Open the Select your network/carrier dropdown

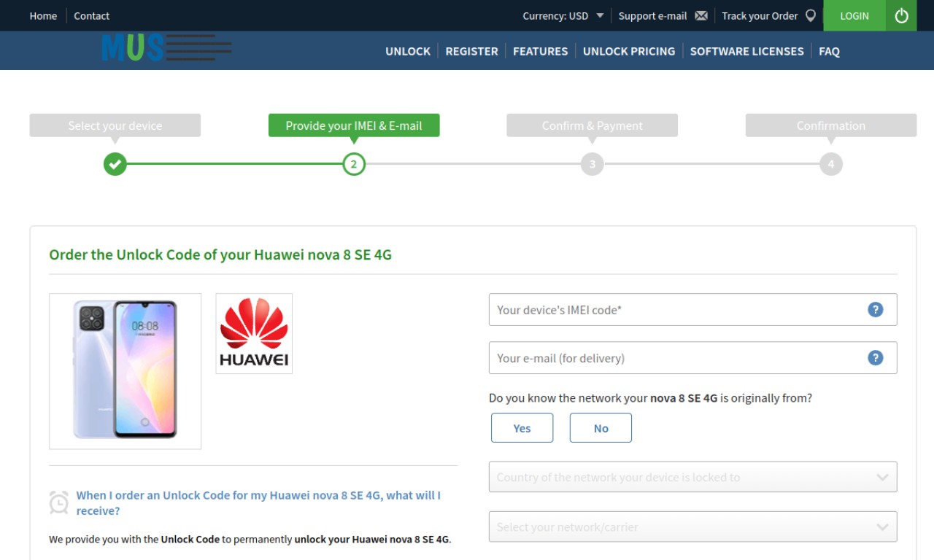click(693, 526)
